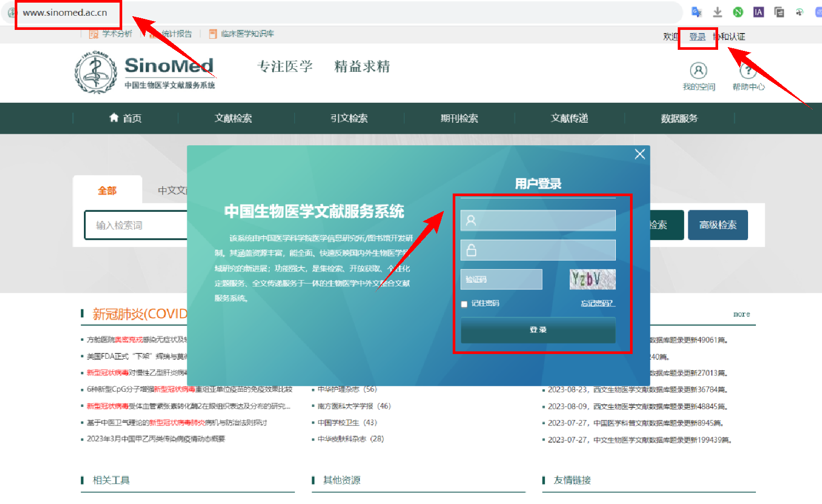Image resolution: width=822 pixels, height=504 pixels.
Task: Open journal 南方医科大学学报 (46)
Action: coord(354,406)
